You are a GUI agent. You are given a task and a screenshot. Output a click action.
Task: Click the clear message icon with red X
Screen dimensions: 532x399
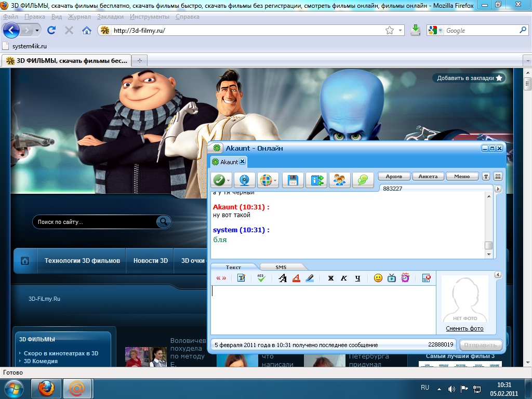click(426, 278)
